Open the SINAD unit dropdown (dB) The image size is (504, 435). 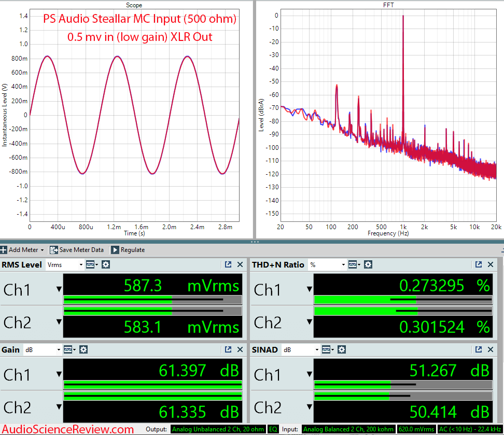click(x=301, y=349)
